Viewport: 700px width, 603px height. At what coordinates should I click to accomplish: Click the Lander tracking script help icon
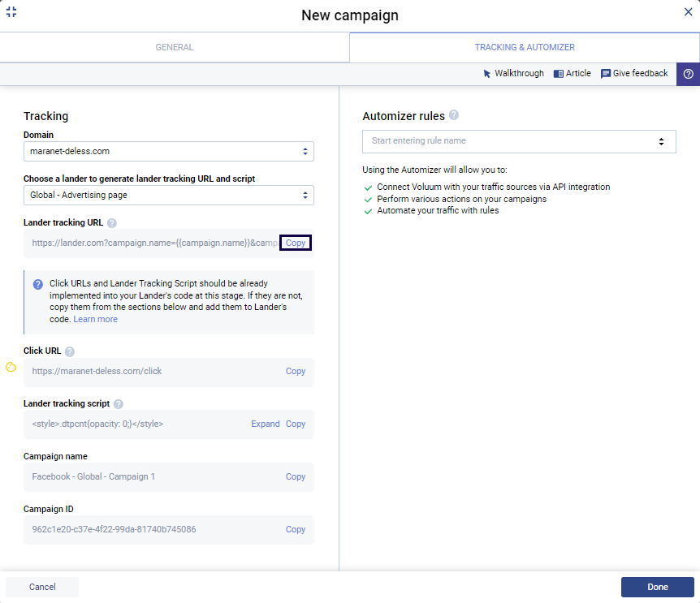[119, 404]
